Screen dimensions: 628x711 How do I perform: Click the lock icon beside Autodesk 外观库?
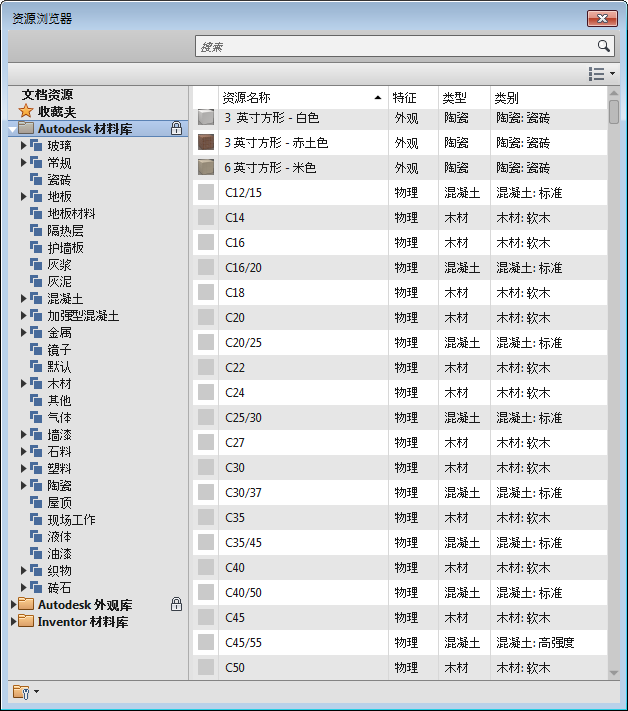pyautogui.click(x=176, y=604)
